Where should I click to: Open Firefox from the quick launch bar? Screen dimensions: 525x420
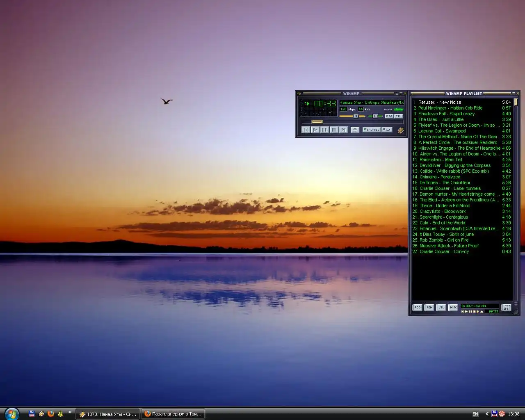[51, 414]
